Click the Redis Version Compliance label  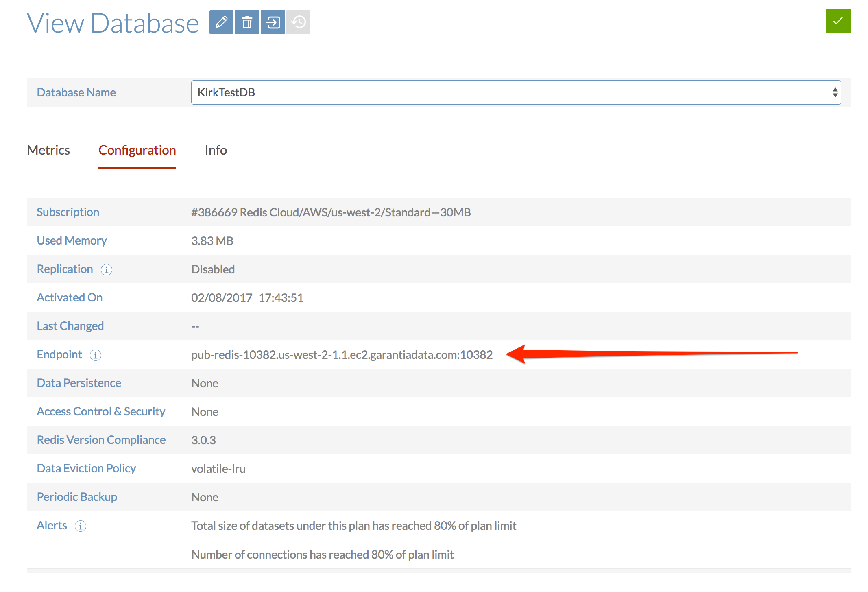pos(101,440)
